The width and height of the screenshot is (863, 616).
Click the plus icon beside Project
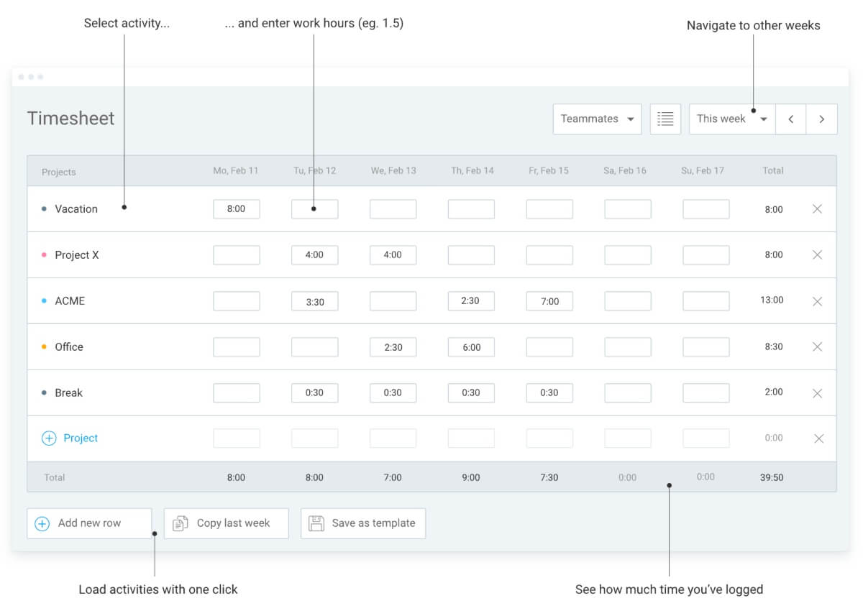click(x=49, y=438)
